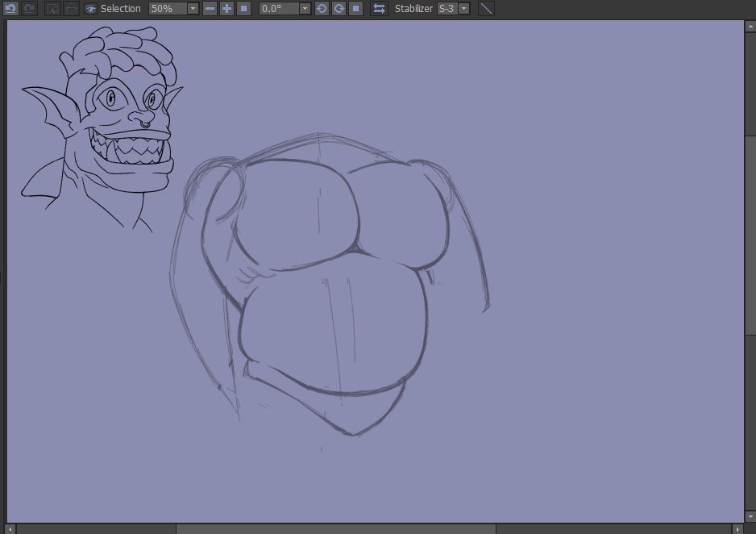Zoom in with the plus button
756x534 pixels.
(226, 9)
